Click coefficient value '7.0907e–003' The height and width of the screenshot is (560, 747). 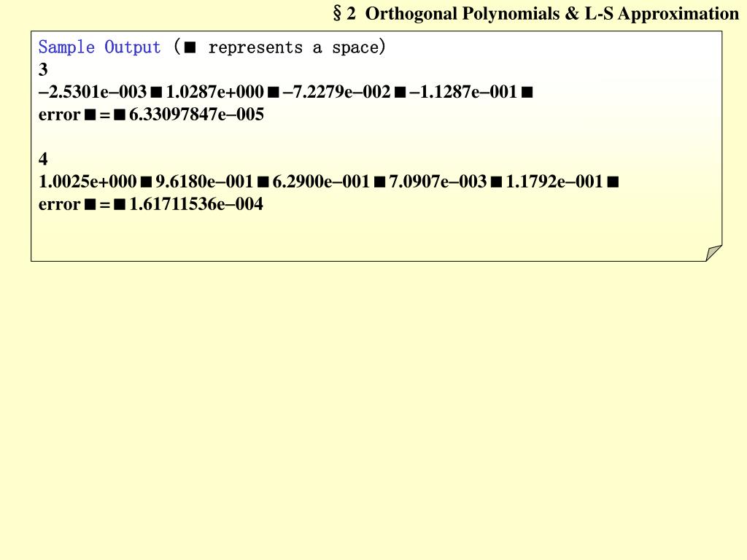(438, 182)
